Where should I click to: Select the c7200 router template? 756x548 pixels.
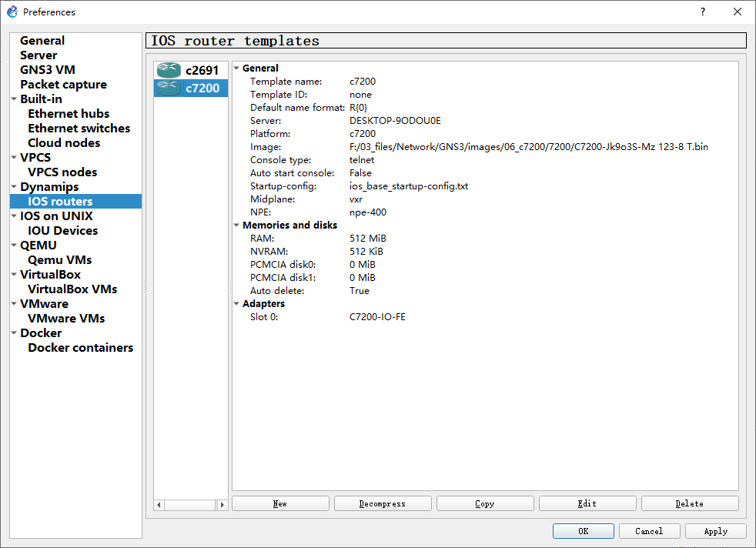pyautogui.click(x=190, y=89)
